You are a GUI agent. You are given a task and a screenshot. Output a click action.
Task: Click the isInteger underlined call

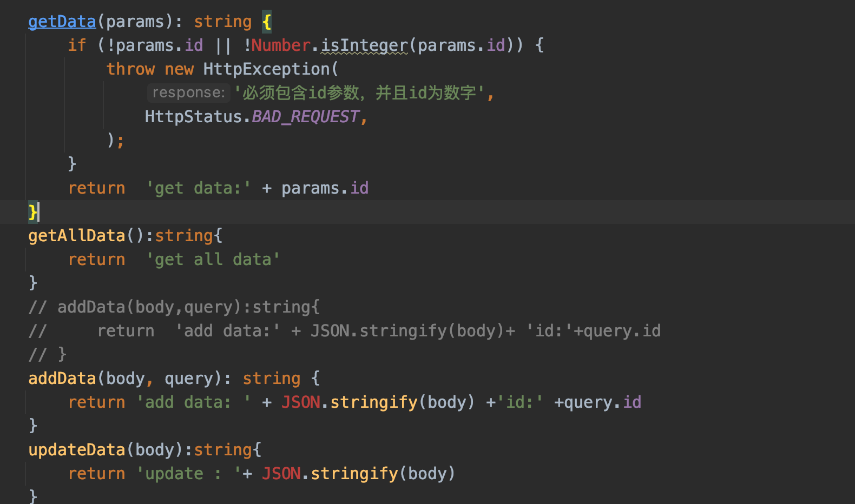tap(365, 45)
